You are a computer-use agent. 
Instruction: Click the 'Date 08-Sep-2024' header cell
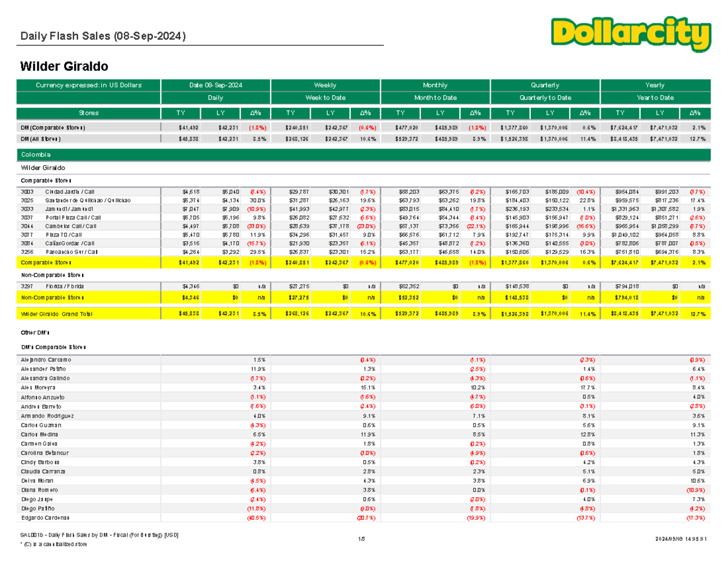click(x=215, y=85)
